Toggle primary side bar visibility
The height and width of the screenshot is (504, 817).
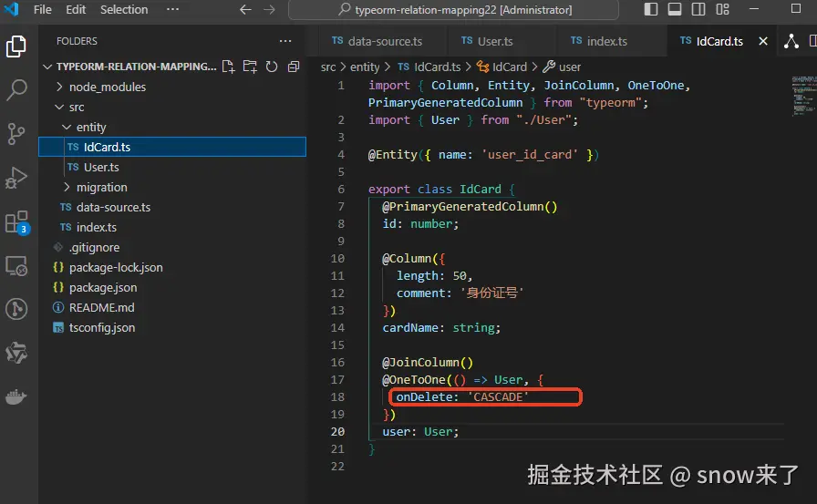pyautogui.click(x=651, y=9)
